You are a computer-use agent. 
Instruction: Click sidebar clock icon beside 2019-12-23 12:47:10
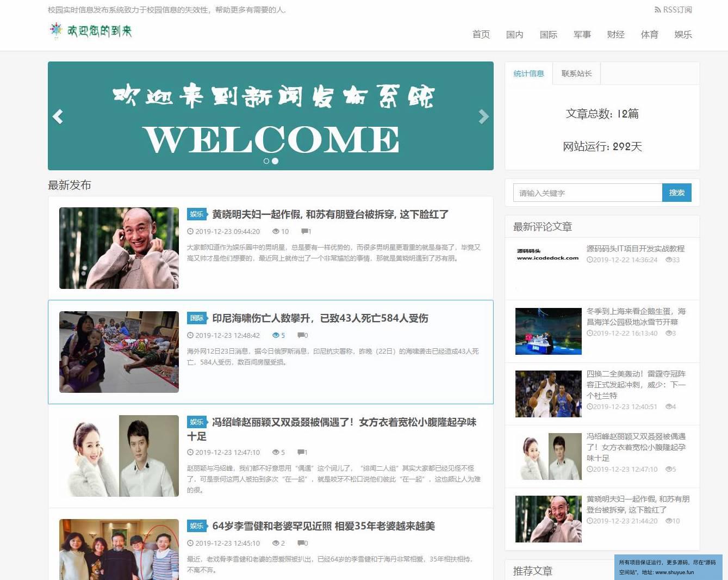click(590, 469)
